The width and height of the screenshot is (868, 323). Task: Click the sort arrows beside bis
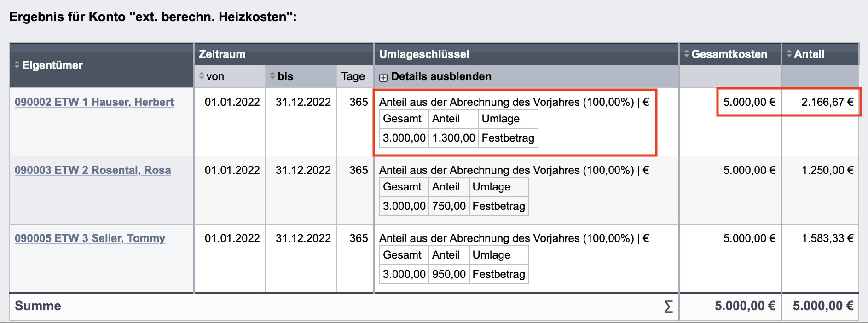click(x=273, y=76)
